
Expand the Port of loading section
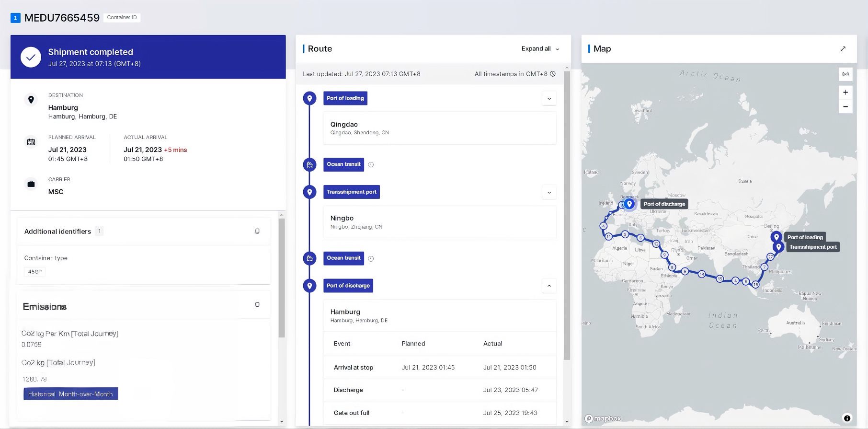[549, 98]
